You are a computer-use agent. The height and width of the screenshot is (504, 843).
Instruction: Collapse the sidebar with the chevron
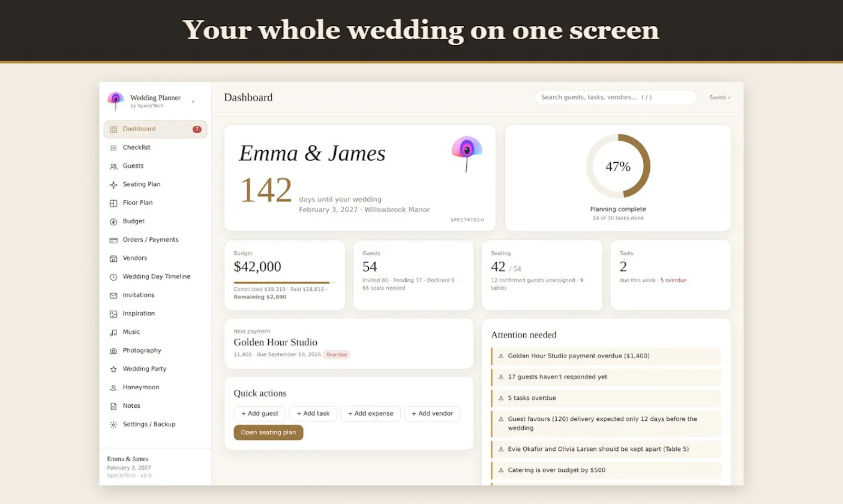click(193, 102)
